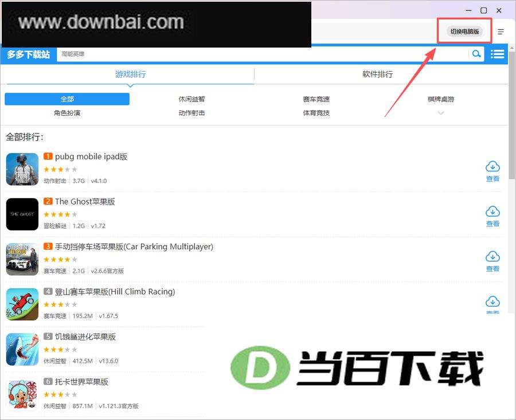Focus the search box with 高能英雄 placeholder
The width and height of the screenshot is (516, 420).
tap(263, 54)
